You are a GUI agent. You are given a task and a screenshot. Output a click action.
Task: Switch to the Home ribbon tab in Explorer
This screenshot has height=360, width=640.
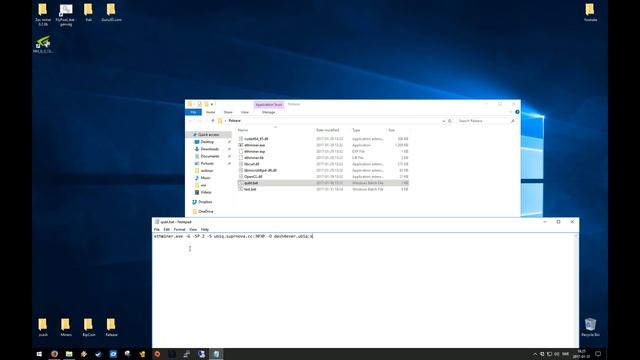[211, 112]
